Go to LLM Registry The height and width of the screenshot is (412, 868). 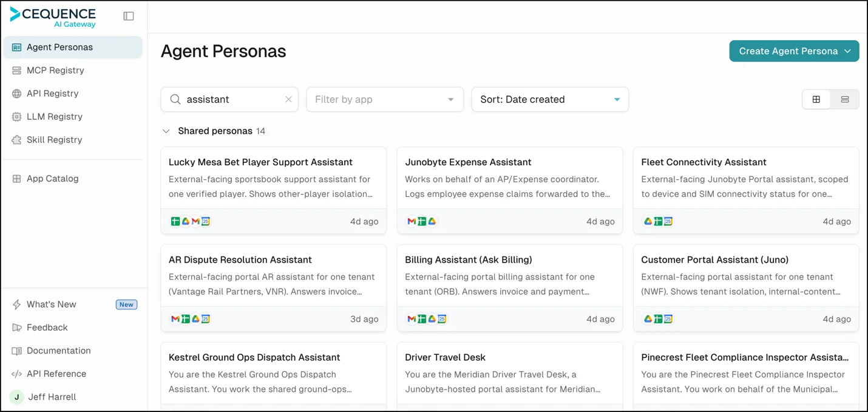tap(73, 117)
